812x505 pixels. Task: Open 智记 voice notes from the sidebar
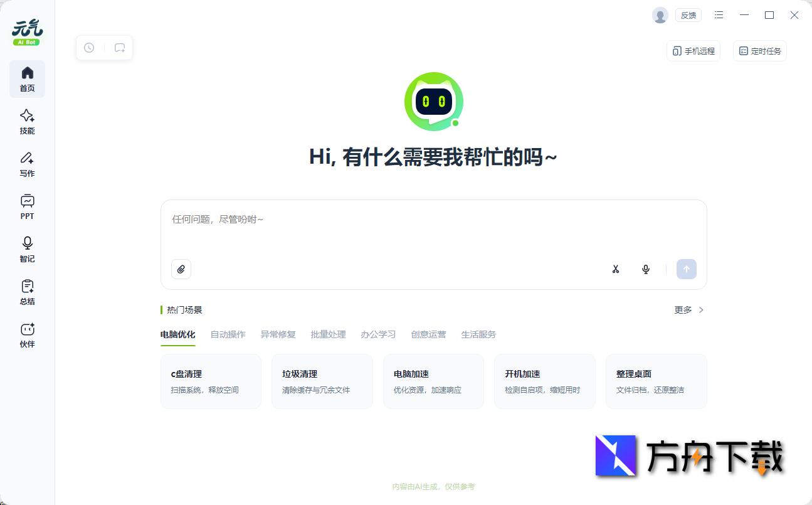click(27, 249)
